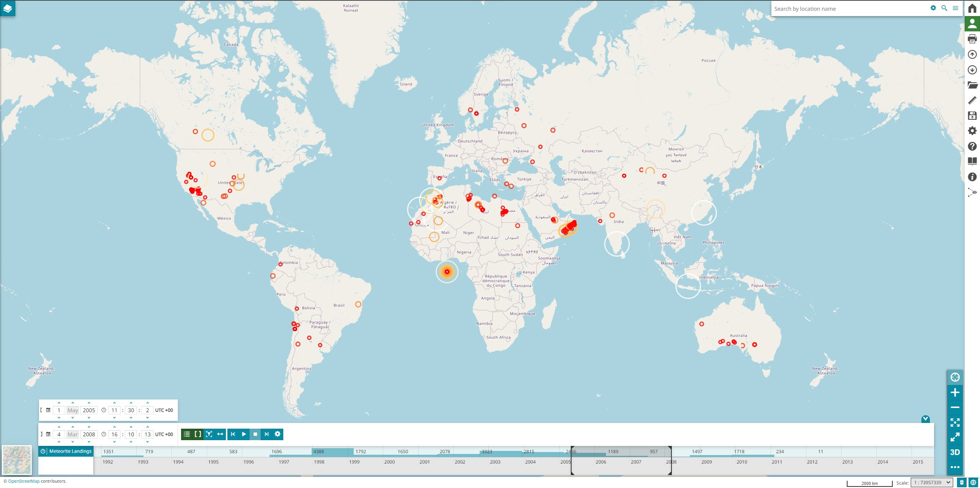This screenshot has width=980, height=488.
Task: Open the layers panel icon
Action: pos(8,8)
